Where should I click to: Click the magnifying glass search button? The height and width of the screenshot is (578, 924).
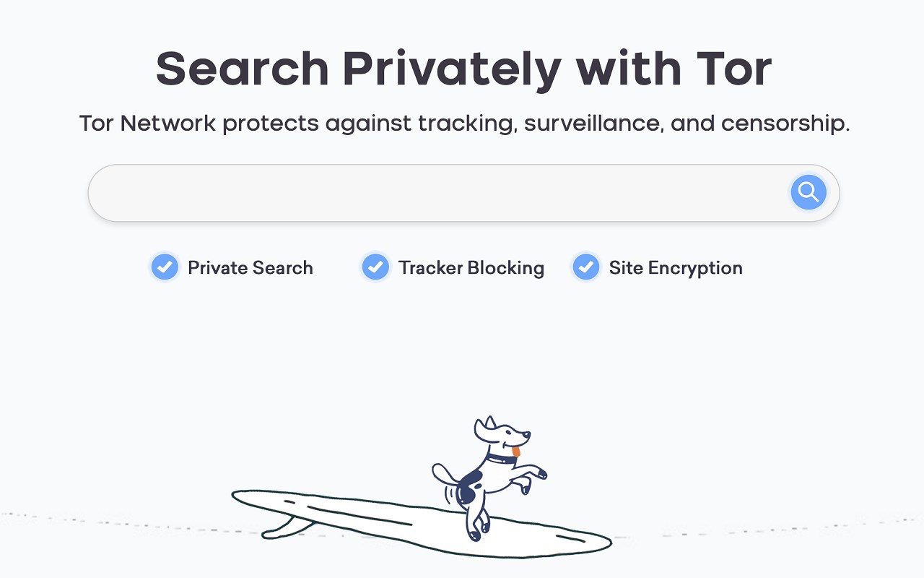[x=808, y=192]
